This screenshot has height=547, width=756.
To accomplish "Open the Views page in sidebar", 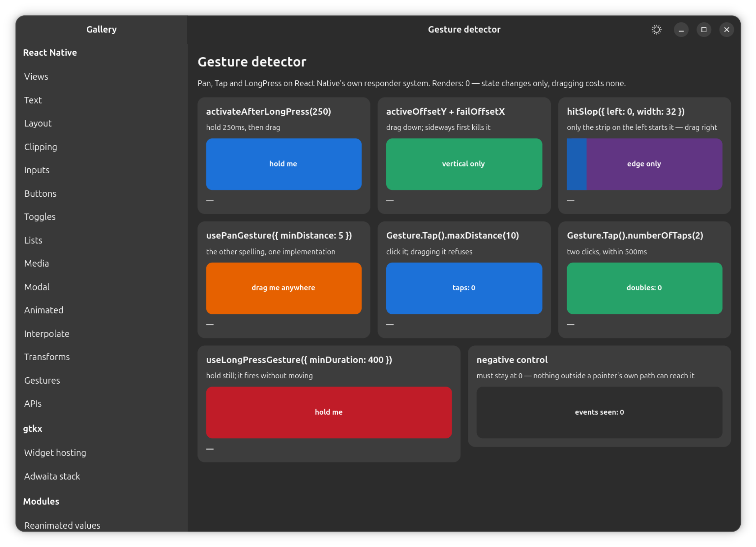I will (101, 76).
